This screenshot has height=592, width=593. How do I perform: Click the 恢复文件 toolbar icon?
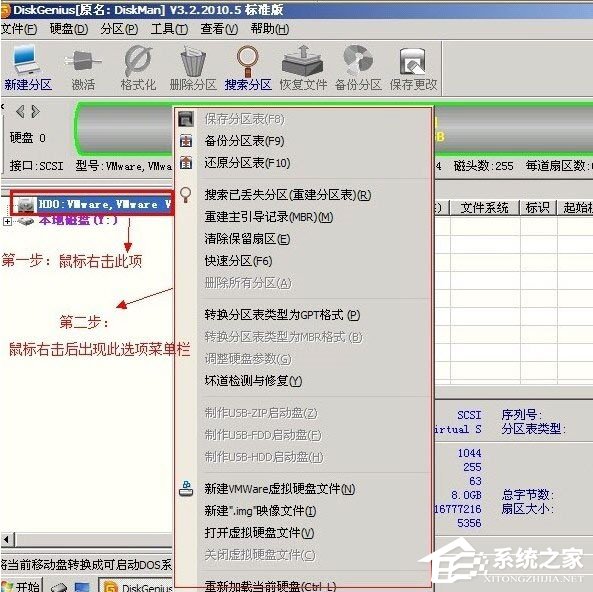pyautogui.click(x=303, y=68)
